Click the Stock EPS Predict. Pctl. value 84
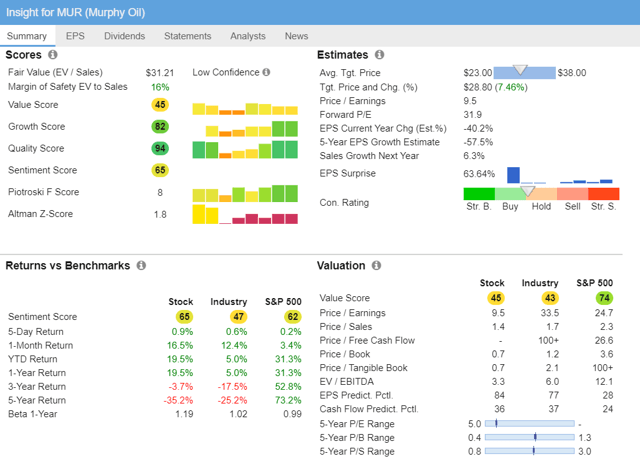Screen dimensions: 640x464 499,395
